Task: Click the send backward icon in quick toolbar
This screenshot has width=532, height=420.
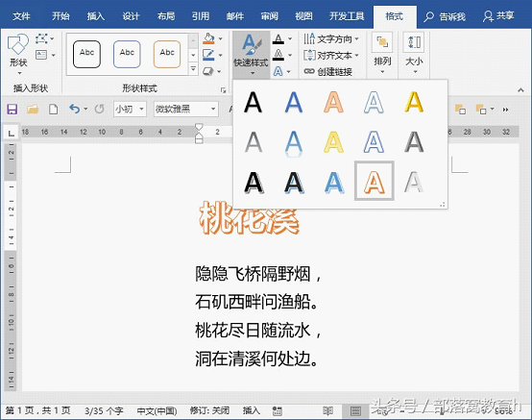Action: [481, 110]
